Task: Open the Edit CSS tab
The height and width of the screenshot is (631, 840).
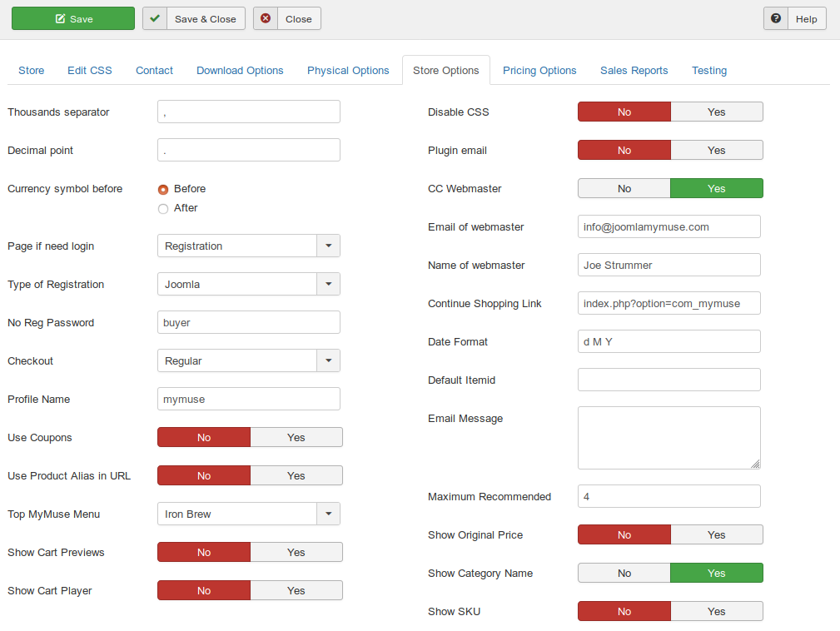Action: coord(90,71)
